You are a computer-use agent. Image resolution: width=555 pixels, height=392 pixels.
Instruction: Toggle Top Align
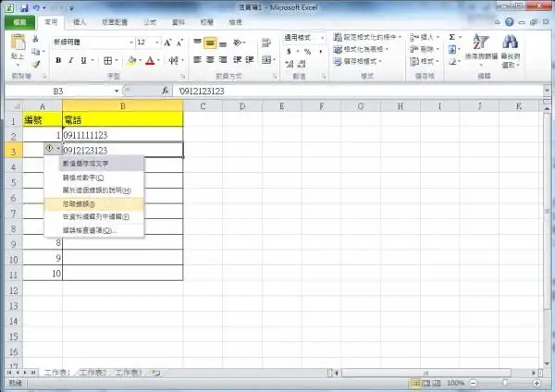pos(198,43)
